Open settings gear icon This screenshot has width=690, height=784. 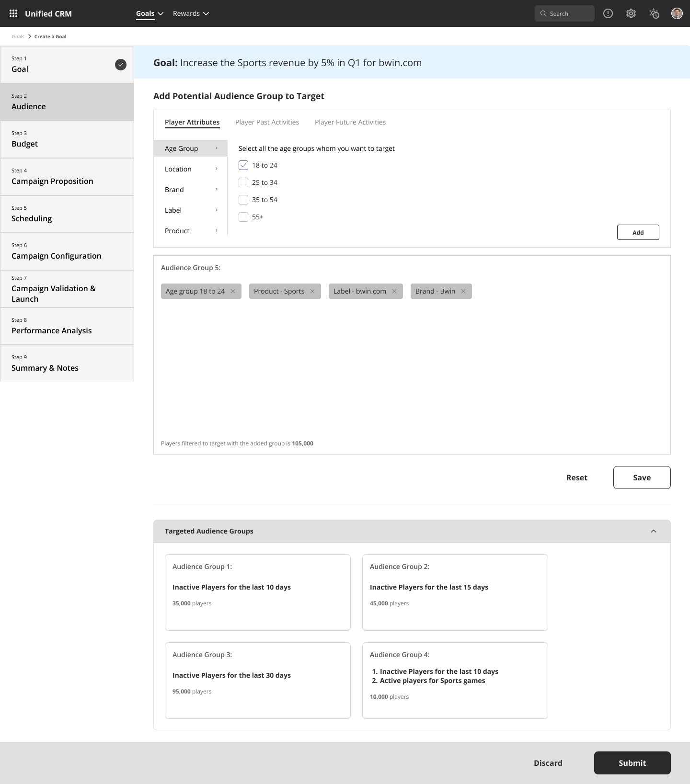[x=631, y=13]
